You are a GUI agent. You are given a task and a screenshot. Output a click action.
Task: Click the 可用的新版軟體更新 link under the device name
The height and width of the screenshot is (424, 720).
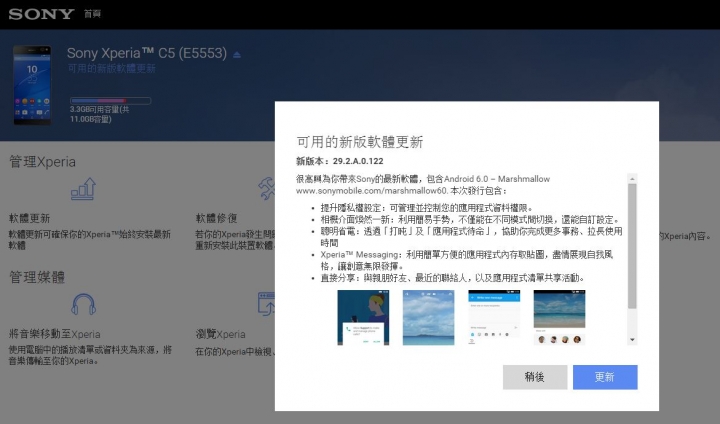tap(112, 69)
